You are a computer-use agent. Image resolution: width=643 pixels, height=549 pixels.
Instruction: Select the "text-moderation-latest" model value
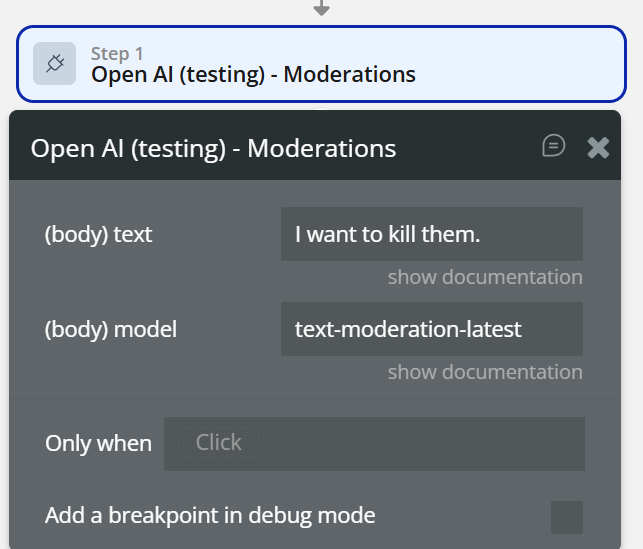point(408,329)
